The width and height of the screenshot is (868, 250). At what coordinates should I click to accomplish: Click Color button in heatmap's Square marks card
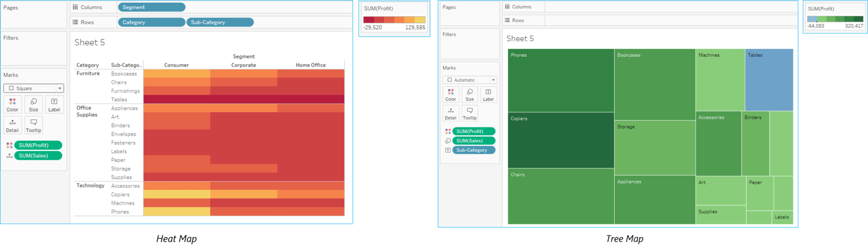(12, 104)
